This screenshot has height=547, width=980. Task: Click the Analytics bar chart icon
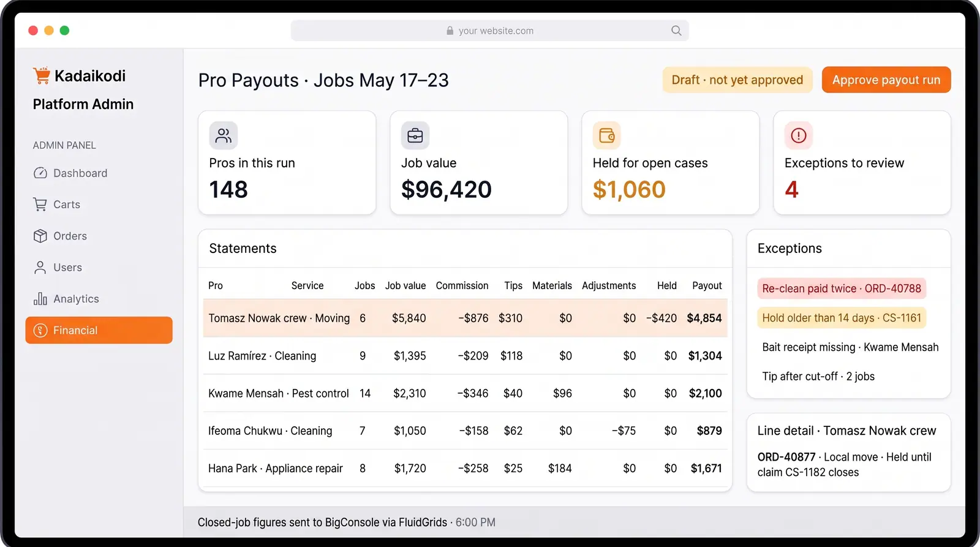40,299
